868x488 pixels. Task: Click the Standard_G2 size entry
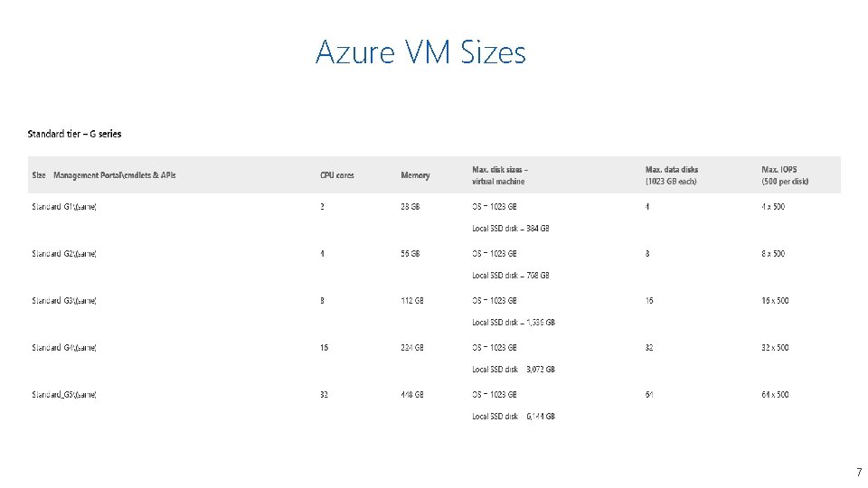coord(64,254)
